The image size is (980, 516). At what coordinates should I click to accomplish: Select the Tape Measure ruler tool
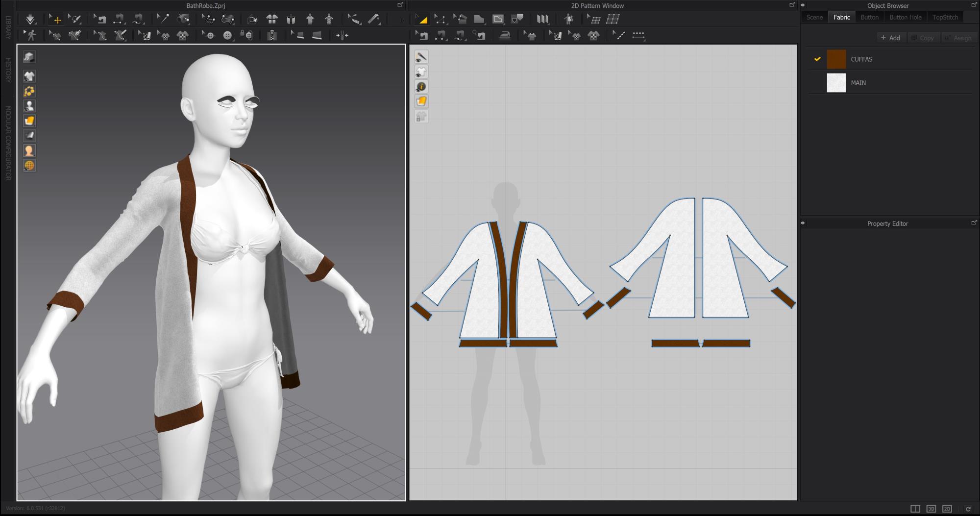tap(374, 19)
